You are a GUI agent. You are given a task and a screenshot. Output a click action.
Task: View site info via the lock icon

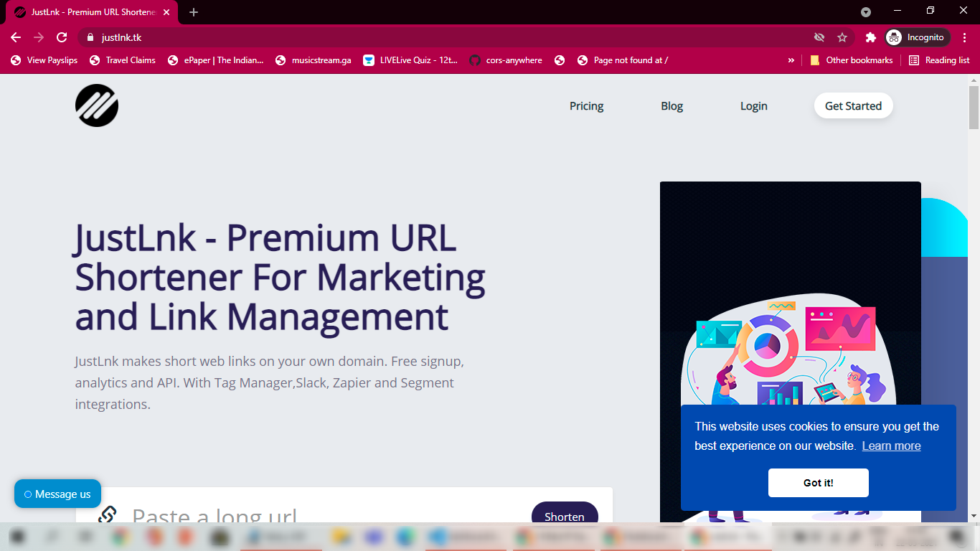click(x=90, y=37)
